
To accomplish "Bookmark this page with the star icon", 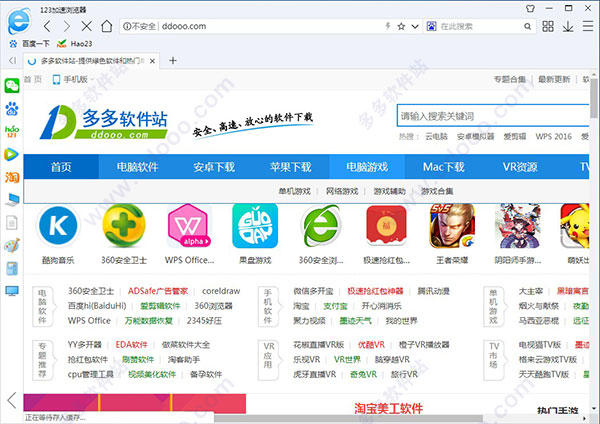I will [401, 26].
